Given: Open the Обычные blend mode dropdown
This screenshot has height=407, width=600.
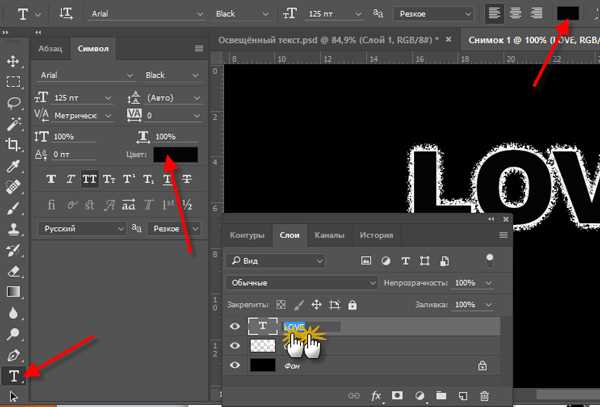Looking at the screenshot, I should tap(302, 283).
